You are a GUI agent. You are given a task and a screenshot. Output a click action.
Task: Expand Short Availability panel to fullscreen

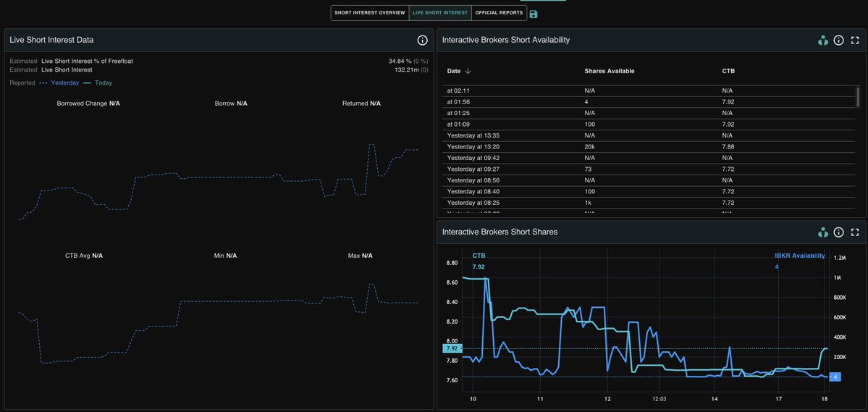855,40
